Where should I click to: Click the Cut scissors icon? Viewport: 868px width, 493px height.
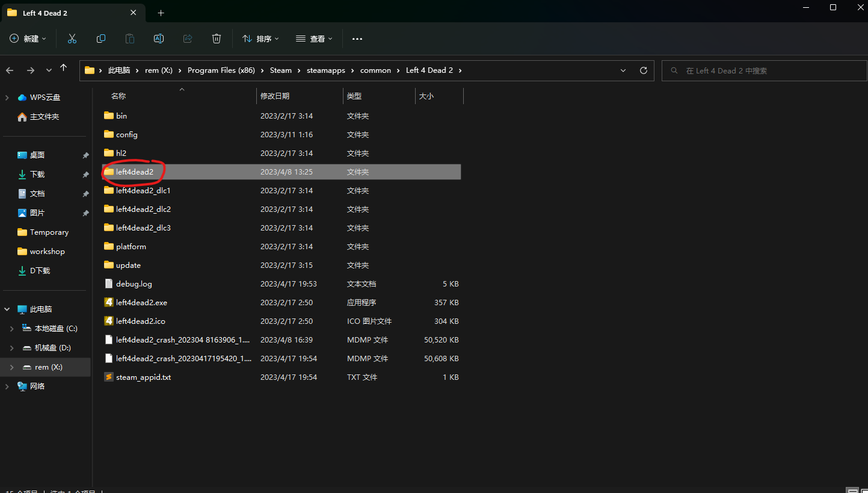click(72, 39)
